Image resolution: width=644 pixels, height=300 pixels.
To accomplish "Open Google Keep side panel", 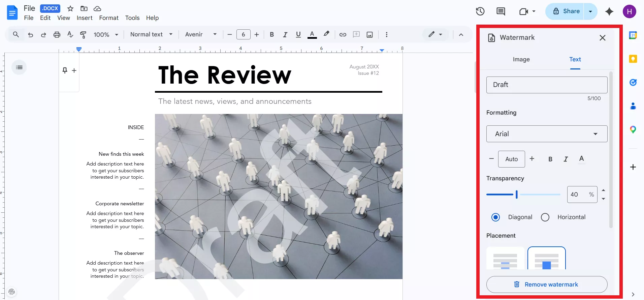I will point(633,59).
